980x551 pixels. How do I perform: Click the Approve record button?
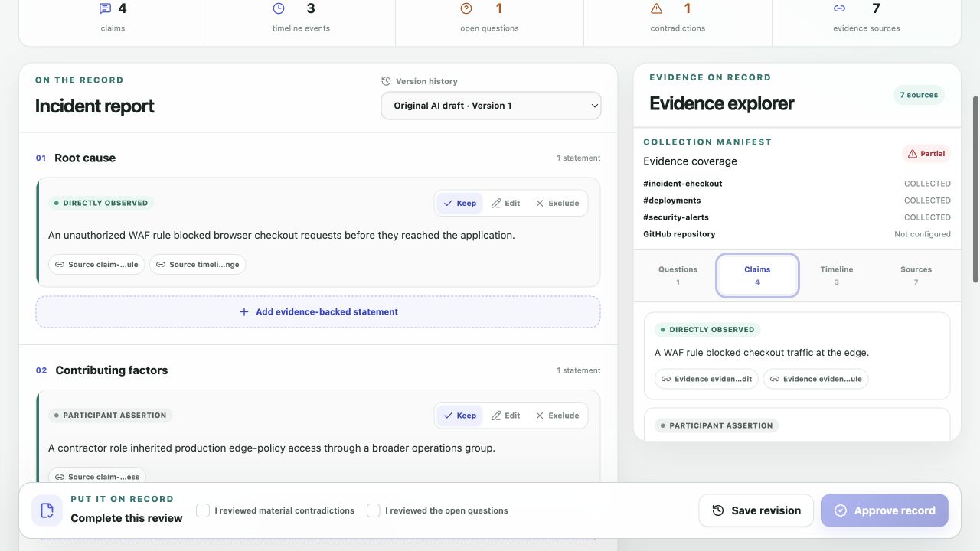tap(884, 510)
